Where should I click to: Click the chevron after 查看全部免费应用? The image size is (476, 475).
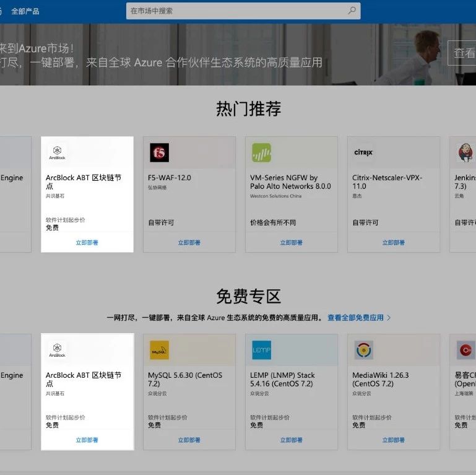pyautogui.click(x=389, y=318)
